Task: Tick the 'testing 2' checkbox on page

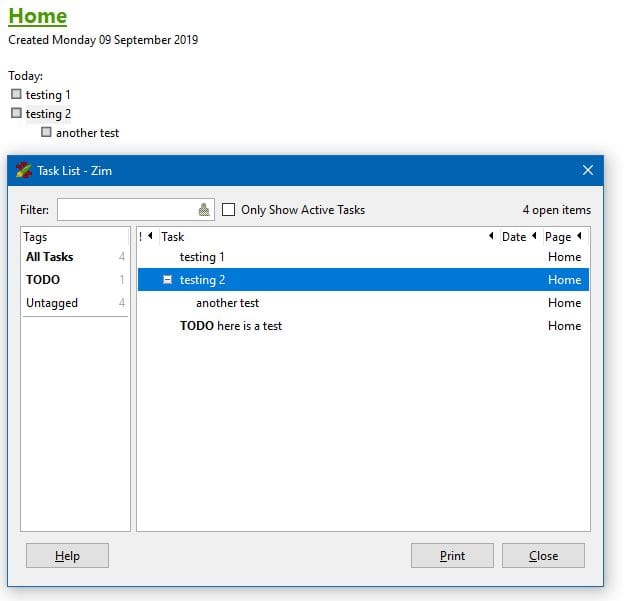Action: pos(16,113)
